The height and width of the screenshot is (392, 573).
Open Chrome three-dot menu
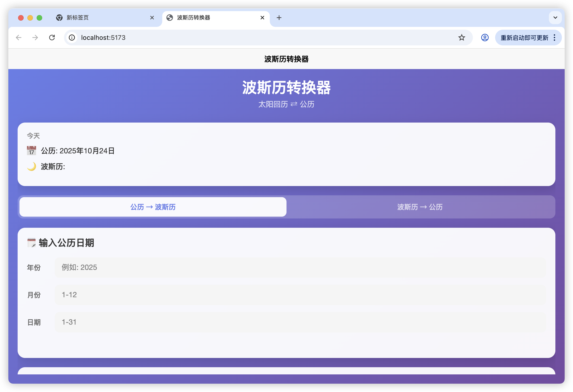pos(554,38)
